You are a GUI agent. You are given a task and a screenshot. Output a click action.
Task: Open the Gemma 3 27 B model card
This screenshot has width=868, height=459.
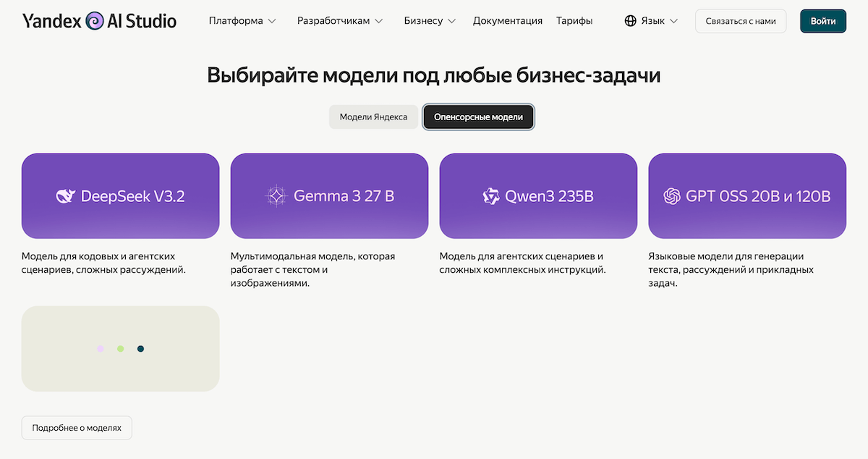tap(329, 195)
